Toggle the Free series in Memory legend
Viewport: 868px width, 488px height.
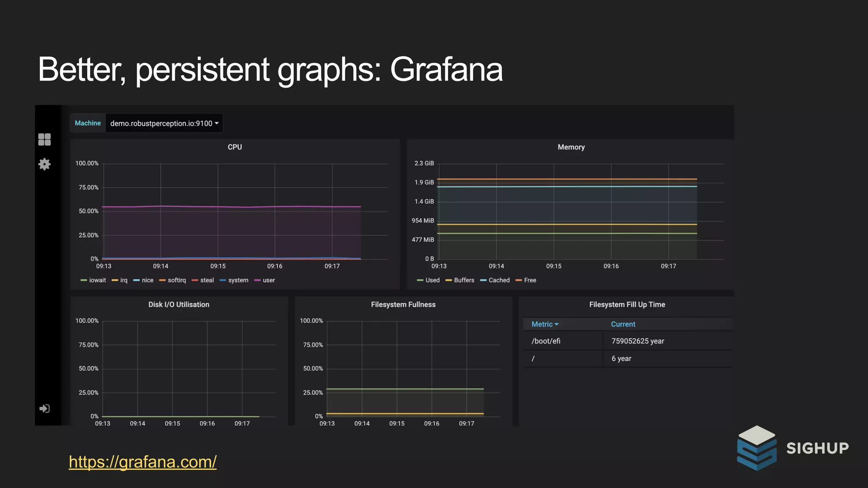coord(530,280)
